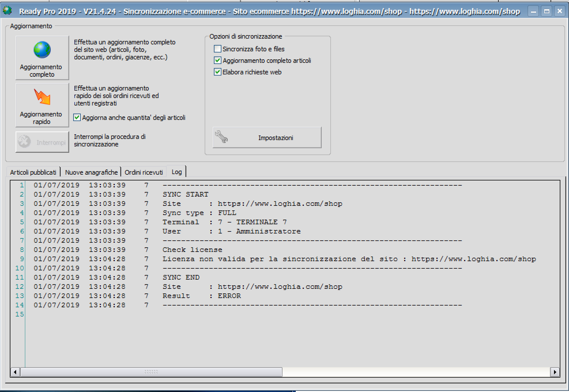The height and width of the screenshot is (392, 569).
Task: Select the Log tab
Action: coord(176,172)
